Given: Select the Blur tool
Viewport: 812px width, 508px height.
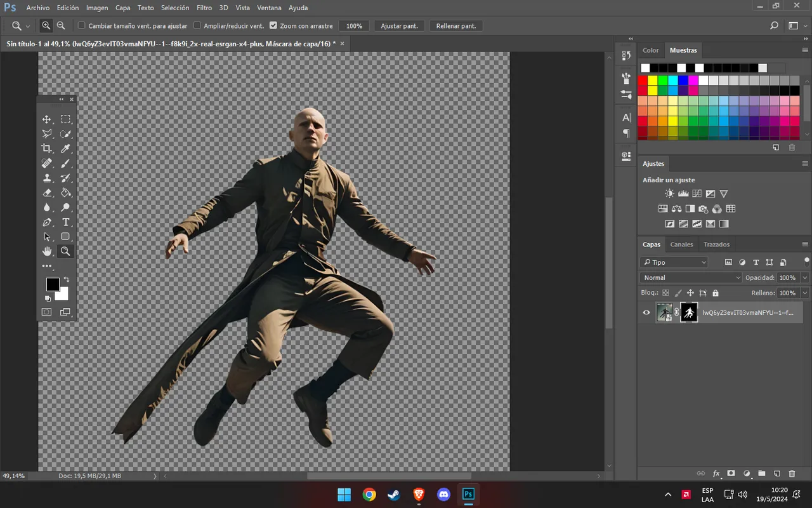Looking at the screenshot, I should click(x=47, y=208).
